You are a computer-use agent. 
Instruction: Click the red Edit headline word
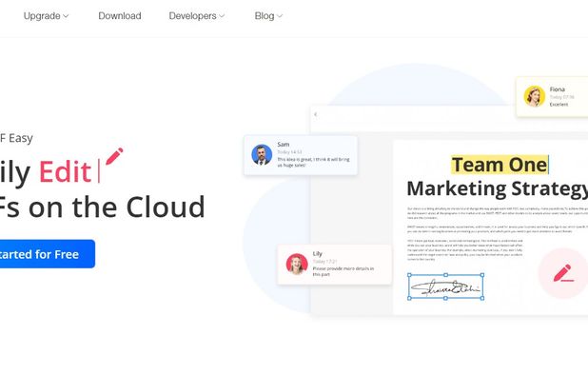[66, 171]
